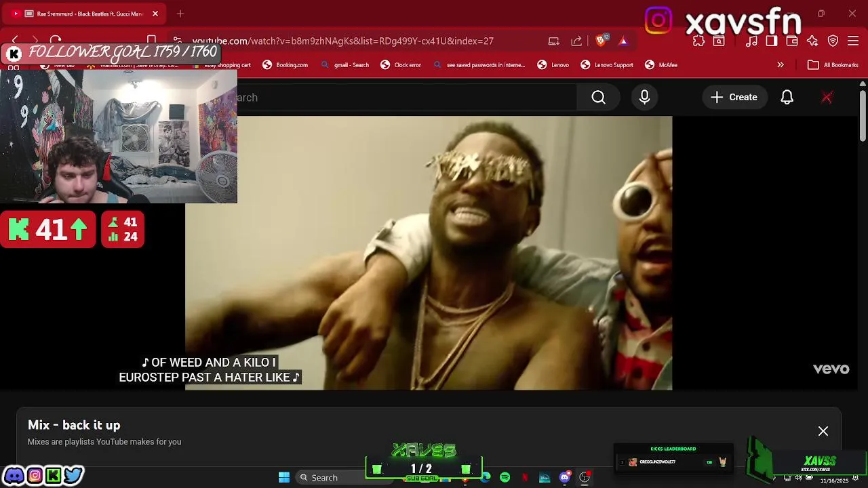
Task: Click the window-with-magnifier icon beside Extensions
Action: tap(719, 41)
